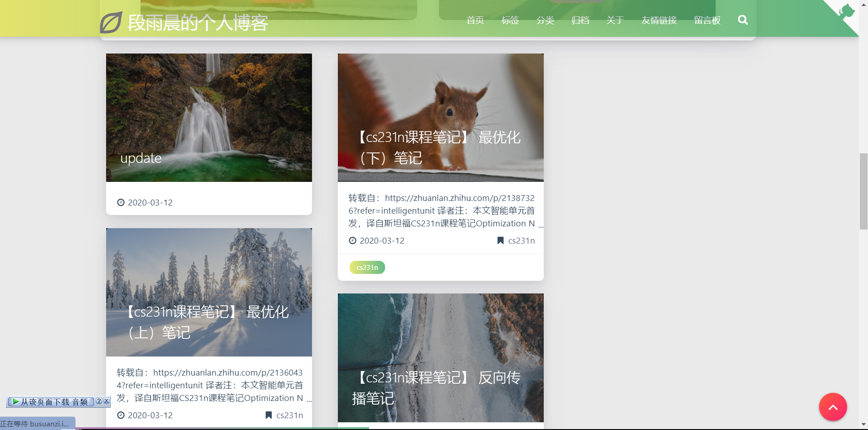Open the search magnifier icon in navbar
868x430 pixels.
(742, 20)
